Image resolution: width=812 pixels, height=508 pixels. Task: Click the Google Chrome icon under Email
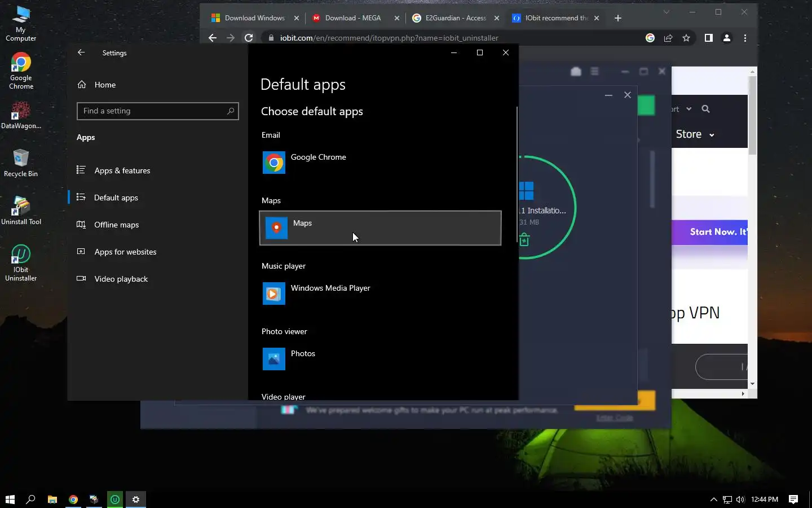click(274, 163)
